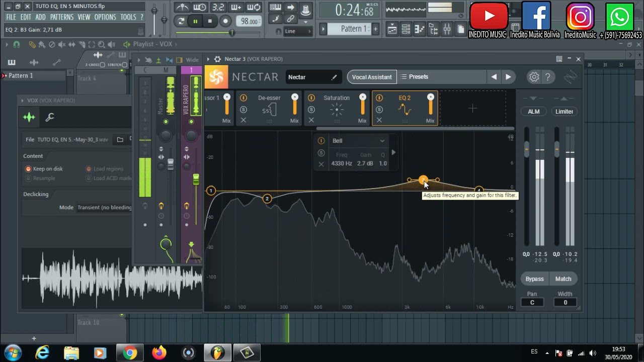
Task: Go to next Nectar preset arrow
Action: tap(508, 77)
